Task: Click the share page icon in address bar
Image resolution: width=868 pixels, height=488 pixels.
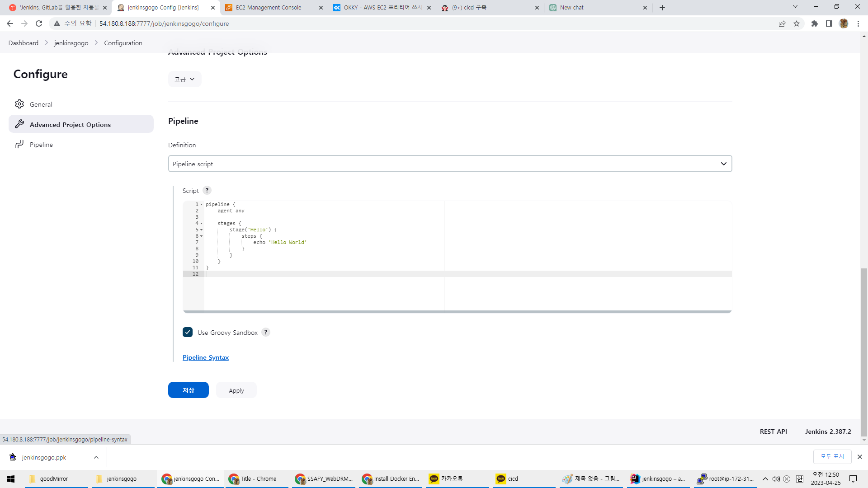Action: click(782, 23)
